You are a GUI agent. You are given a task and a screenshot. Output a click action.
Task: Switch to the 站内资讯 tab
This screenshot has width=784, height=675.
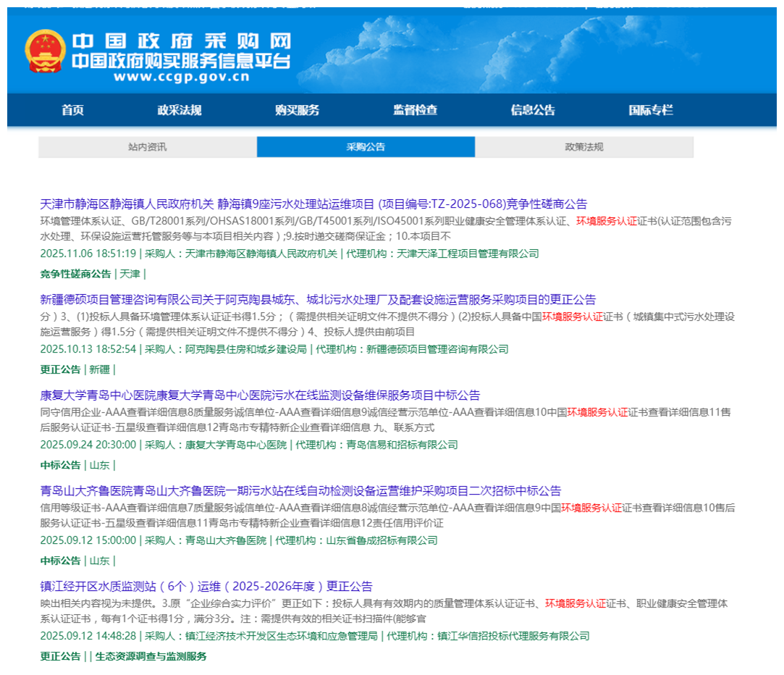[147, 147]
